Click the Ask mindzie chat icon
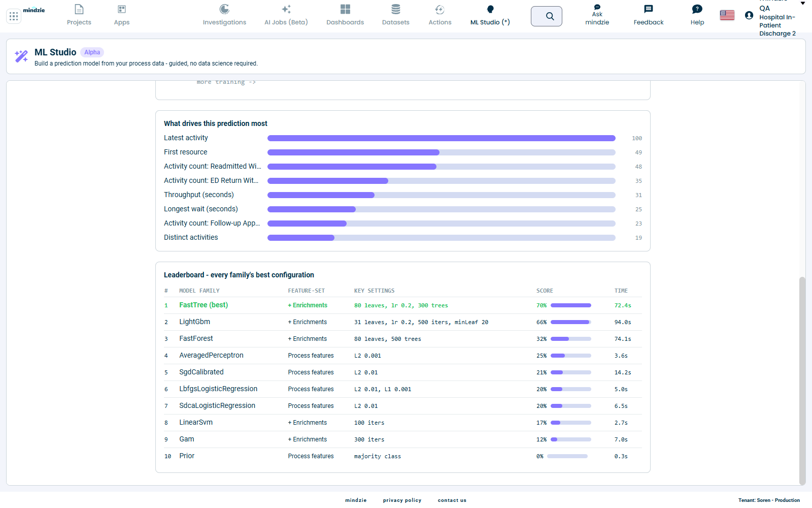The height and width of the screenshot is (508, 812). click(x=597, y=7)
